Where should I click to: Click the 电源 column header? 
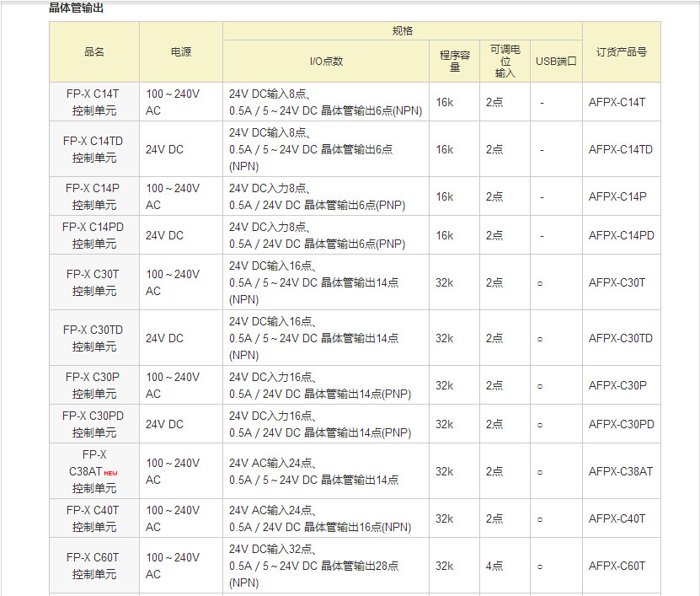point(180,51)
